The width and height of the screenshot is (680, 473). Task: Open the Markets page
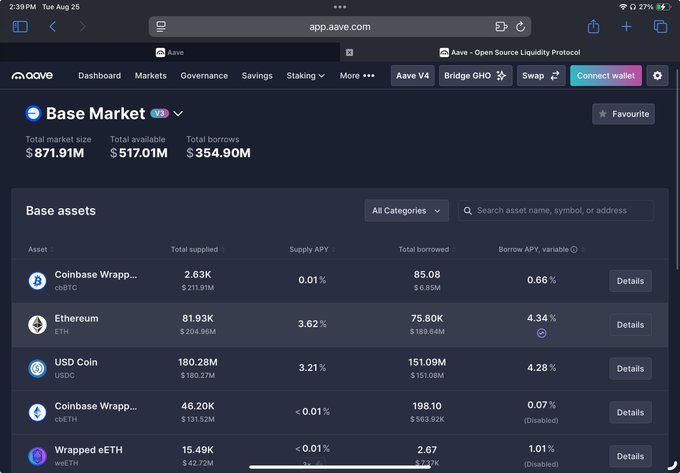(150, 75)
